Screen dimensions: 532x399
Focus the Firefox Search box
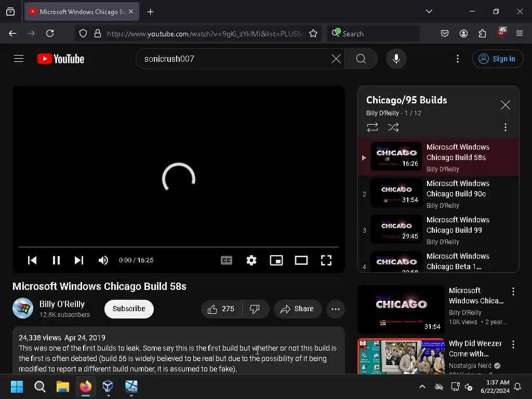click(x=373, y=34)
